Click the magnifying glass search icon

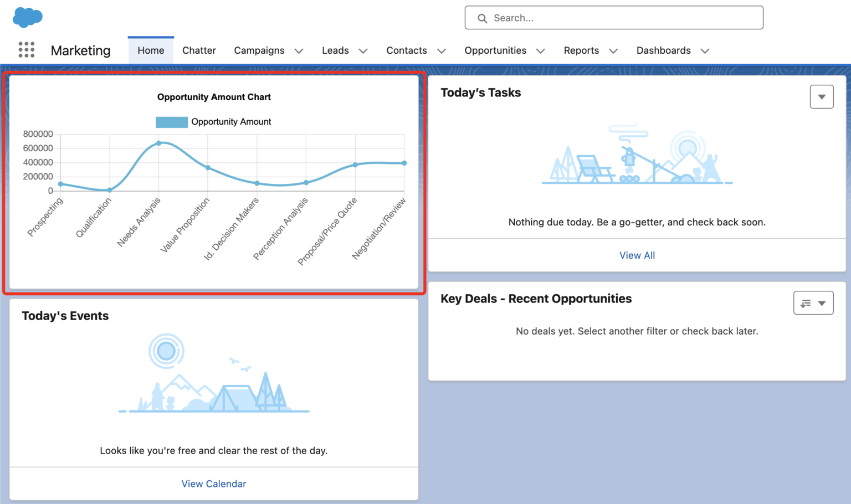pyautogui.click(x=482, y=18)
